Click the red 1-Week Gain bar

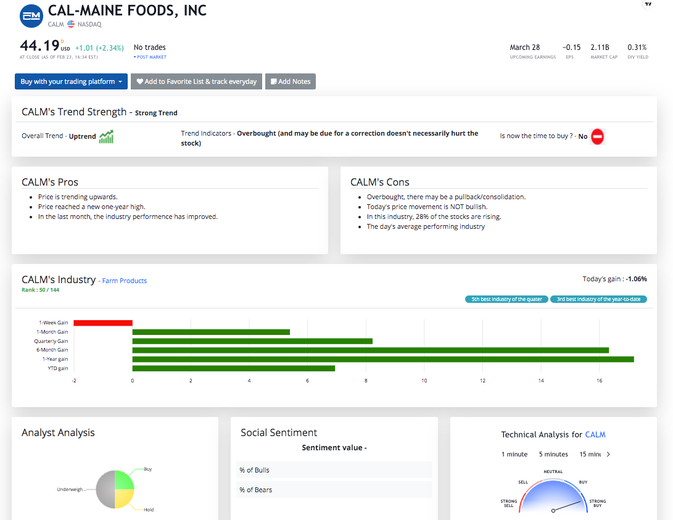click(x=103, y=323)
